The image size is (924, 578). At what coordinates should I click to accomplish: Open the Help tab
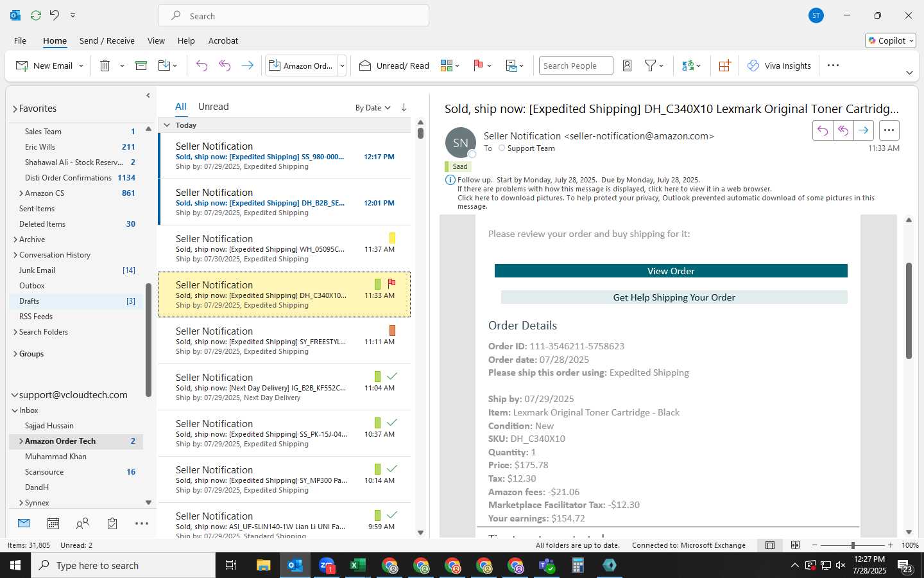click(186, 40)
